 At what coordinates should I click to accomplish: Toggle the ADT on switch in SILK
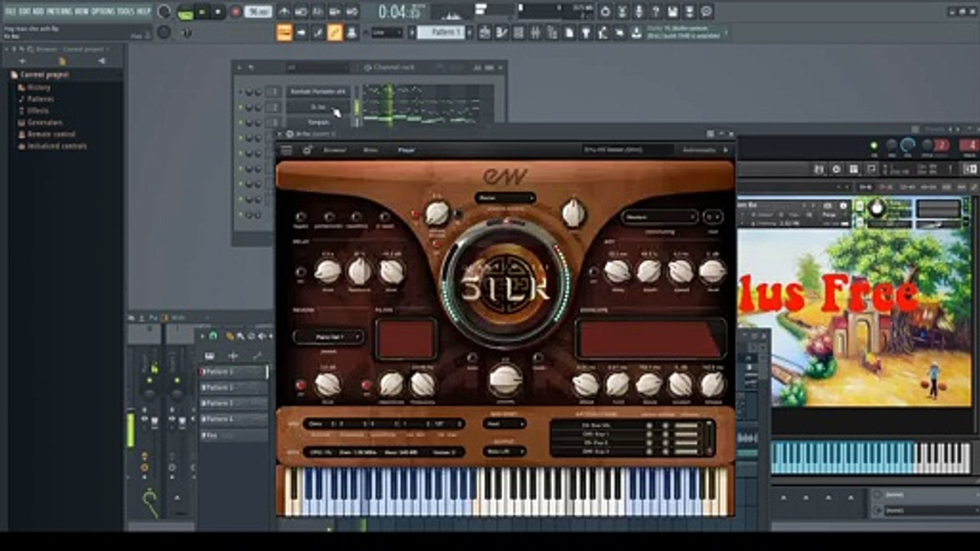coord(593,272)
